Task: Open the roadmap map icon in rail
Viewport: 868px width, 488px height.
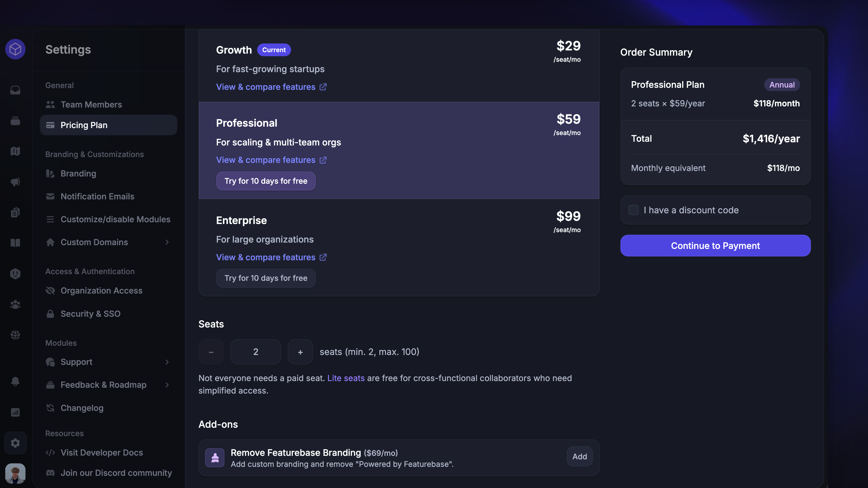Action: [x=15, y=151]
